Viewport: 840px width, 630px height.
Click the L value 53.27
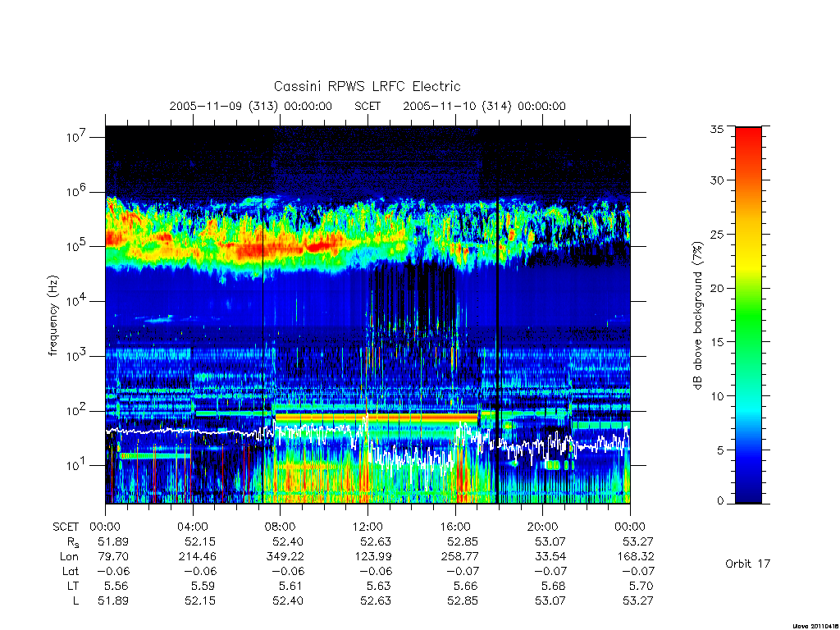point(638,600)
